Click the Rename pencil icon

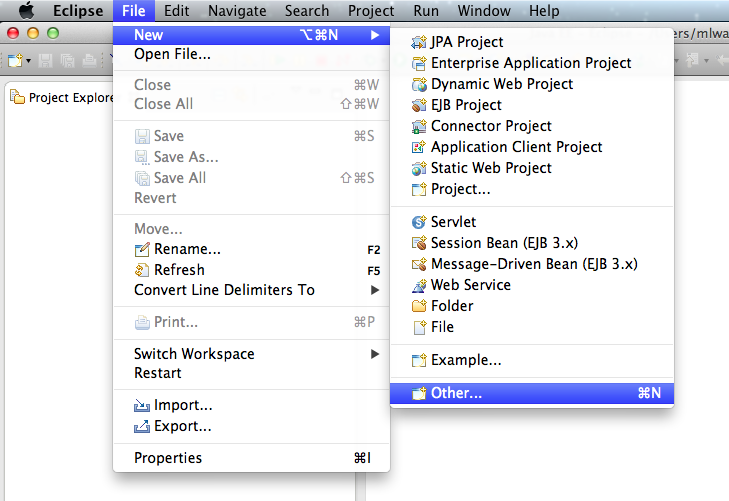pyautogui.click(x=142, y=250)
